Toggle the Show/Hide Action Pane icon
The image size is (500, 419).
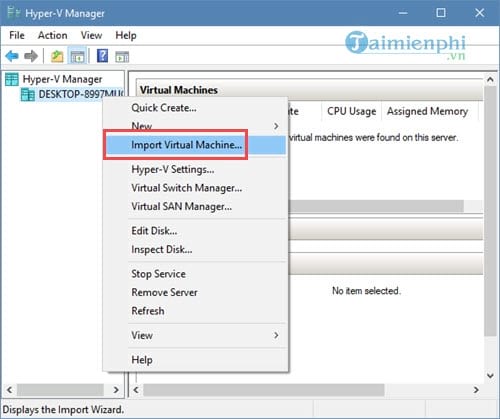(x=122, y=57)
